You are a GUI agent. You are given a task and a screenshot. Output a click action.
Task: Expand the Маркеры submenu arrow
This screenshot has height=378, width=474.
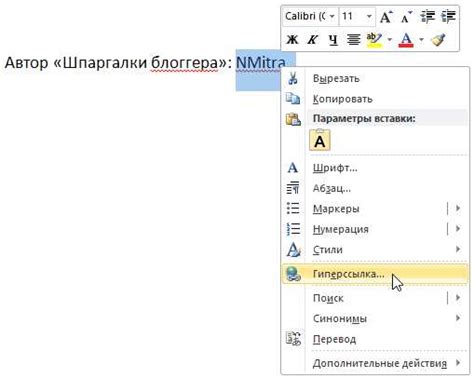click(458, 209)
